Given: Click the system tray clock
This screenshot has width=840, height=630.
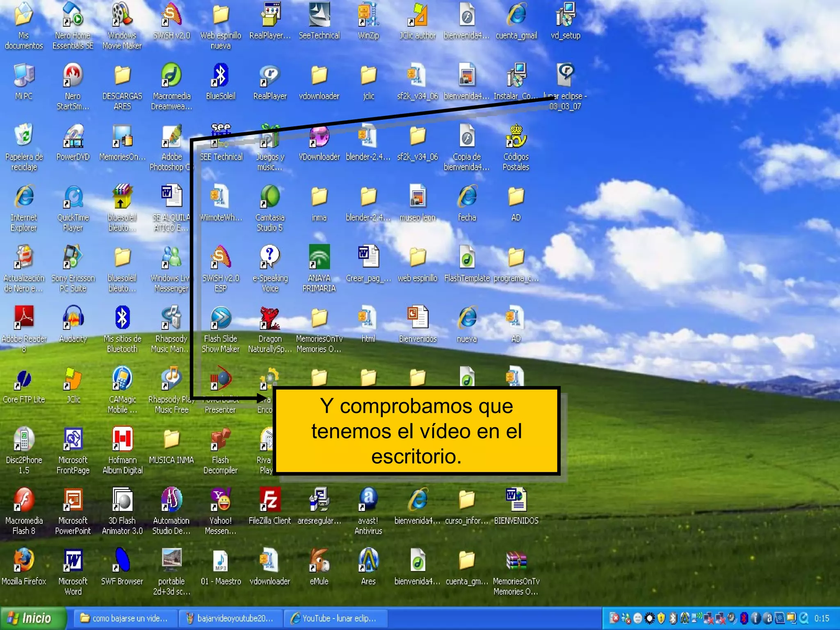Looking at the screenshot, I should [x=822, y=618].
